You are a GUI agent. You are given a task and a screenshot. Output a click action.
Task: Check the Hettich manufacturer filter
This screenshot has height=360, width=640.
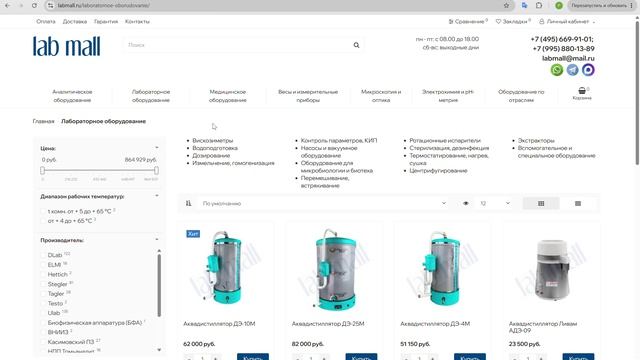[x=43, y=274]
